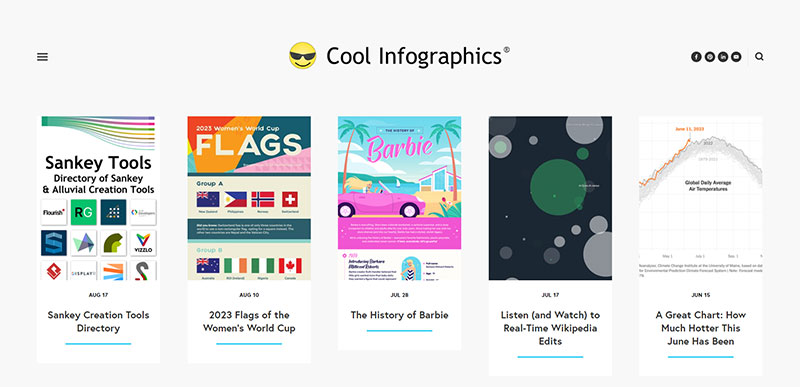The image size is (800, 387).
Task: Click the sunglasses smiley logo
Action: (303, 56)
